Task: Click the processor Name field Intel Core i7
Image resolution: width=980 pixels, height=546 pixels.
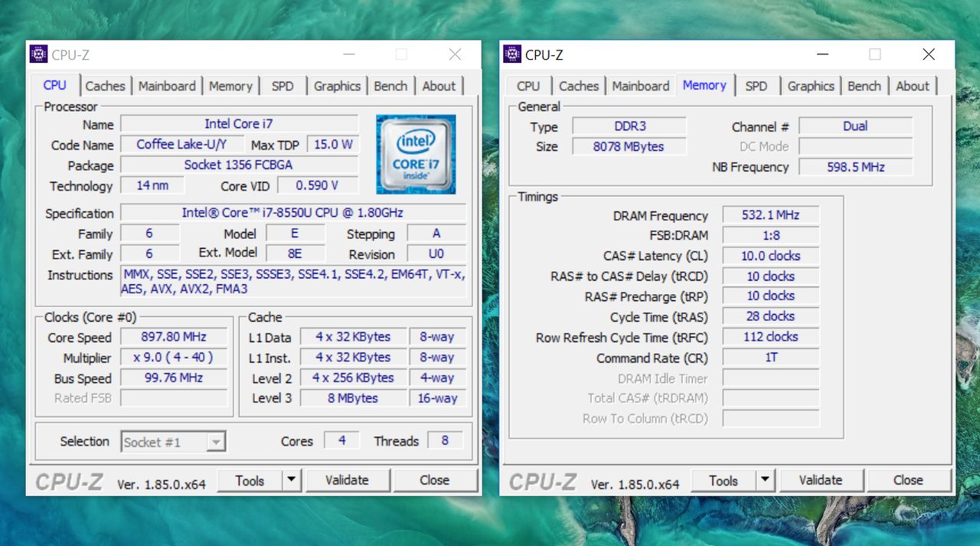Action: pos(239,123)
